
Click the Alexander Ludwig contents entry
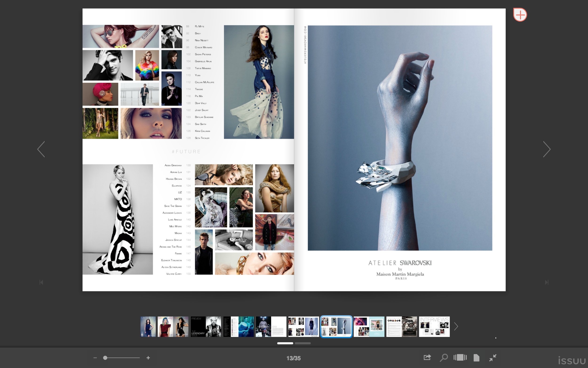click(x=172, y=213)
